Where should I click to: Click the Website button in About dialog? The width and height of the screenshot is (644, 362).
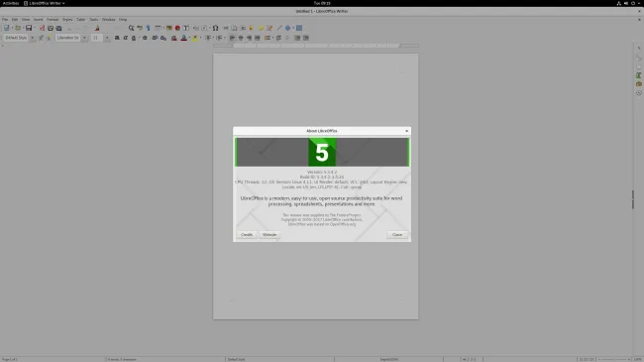pos(269,234)
